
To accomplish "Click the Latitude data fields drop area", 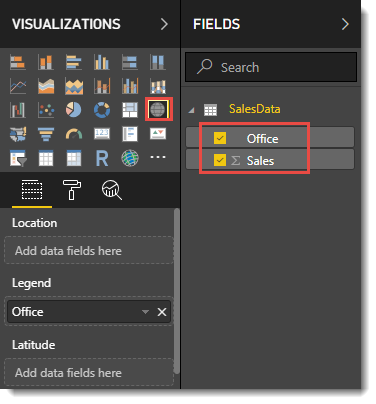I will point(89,372).
